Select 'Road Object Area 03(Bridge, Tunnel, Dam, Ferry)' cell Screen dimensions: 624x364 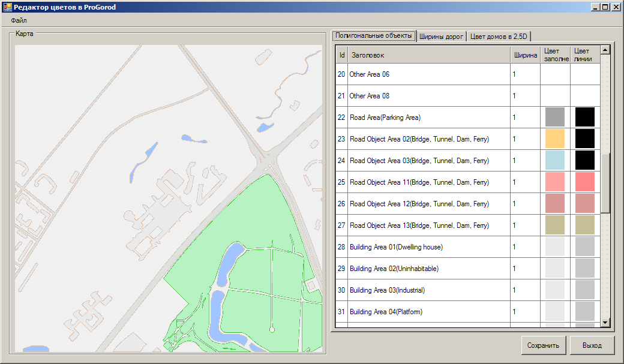click(429, 160)
